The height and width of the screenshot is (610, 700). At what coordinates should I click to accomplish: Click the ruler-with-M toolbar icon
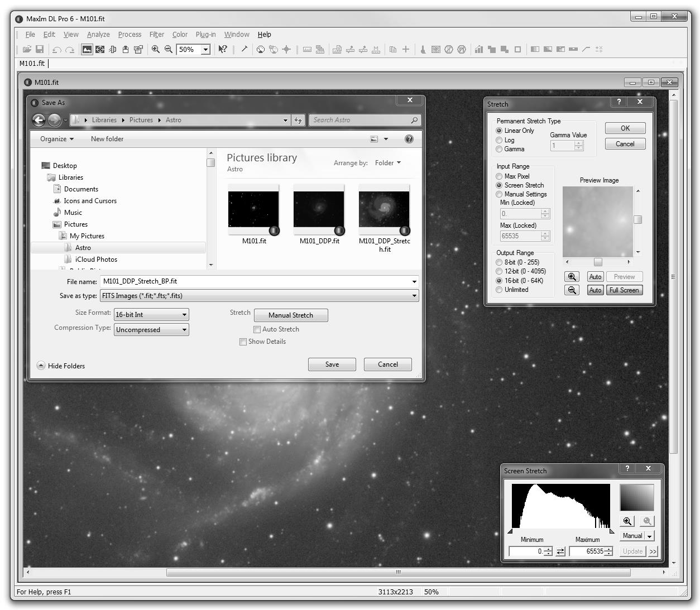[376, 49]
